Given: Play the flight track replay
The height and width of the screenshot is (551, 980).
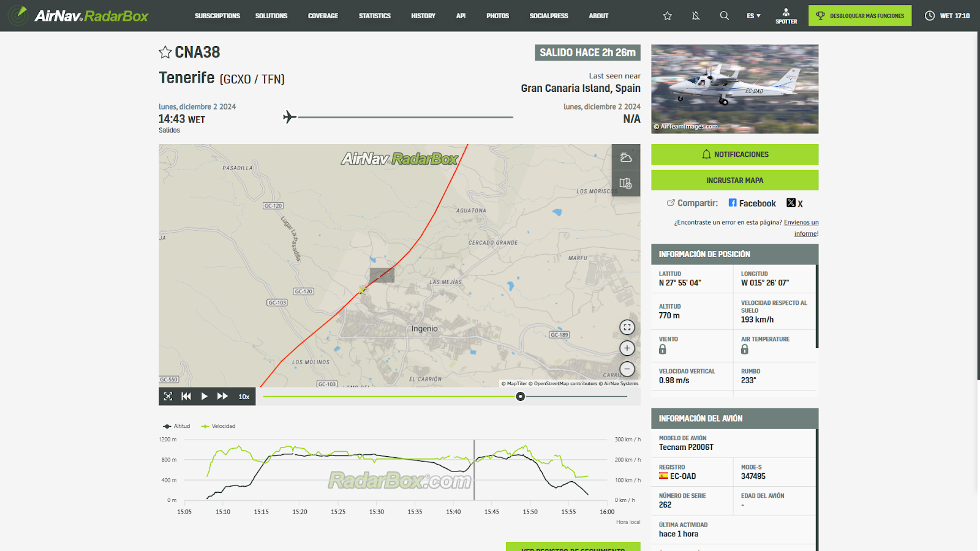Looking at the screenshot, I should 204,396.
